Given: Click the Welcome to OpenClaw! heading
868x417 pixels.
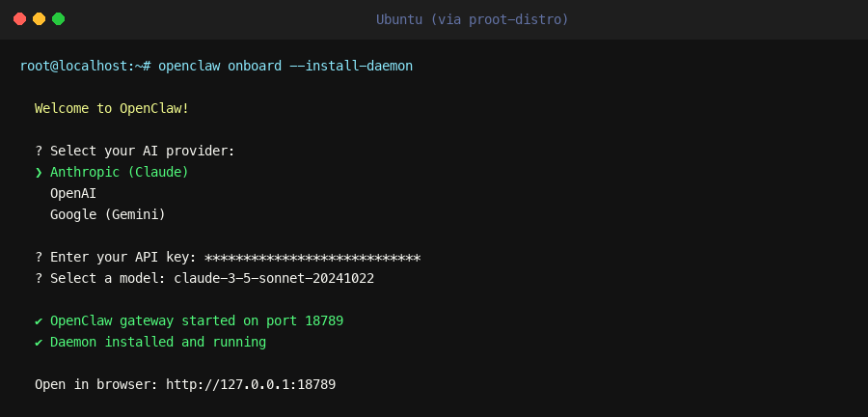Looking at the screenshot, I should (112, 108).
